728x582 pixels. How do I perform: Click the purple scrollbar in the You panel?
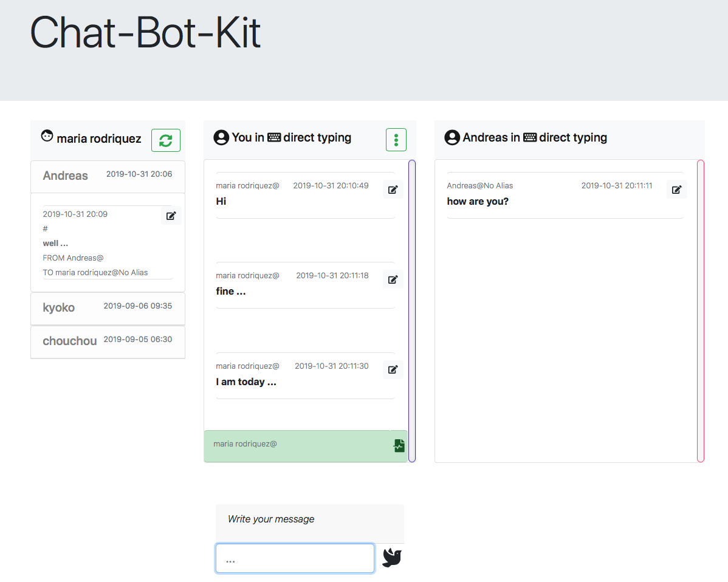412,311
